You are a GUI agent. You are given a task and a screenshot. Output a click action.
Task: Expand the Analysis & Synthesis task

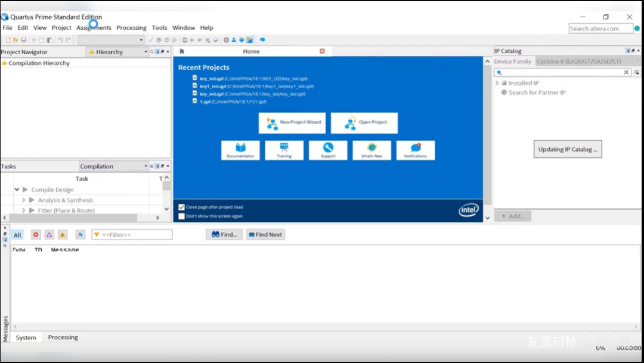click(23, 200)
